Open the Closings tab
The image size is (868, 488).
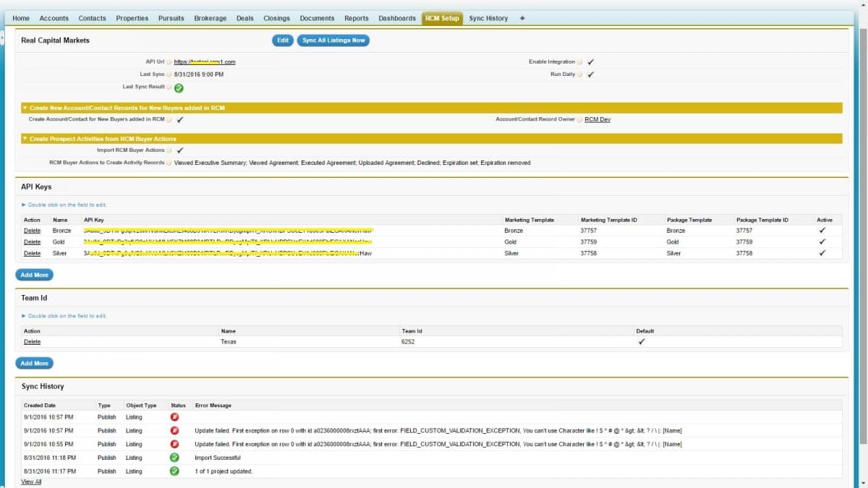[276, 18]
